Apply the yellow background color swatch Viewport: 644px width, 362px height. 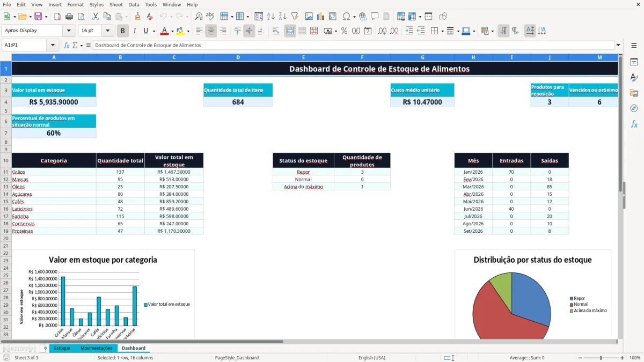point(180,31)
